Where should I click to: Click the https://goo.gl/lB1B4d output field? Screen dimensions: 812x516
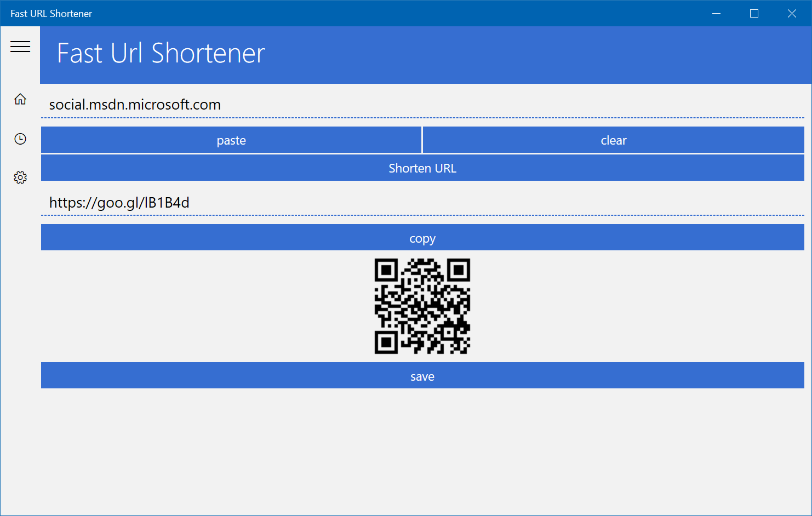pos(422,203)
